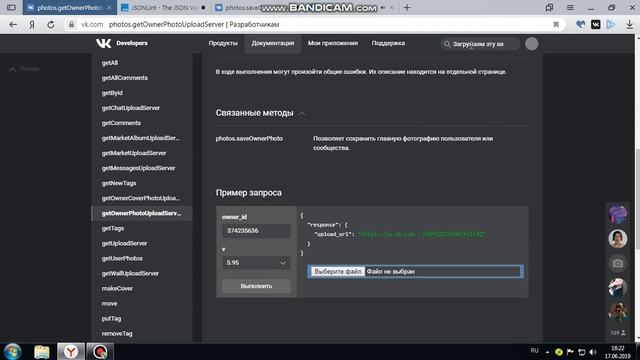
Task: Click the developer search input field
Action: pyautogui.click(x=480, y=44)
